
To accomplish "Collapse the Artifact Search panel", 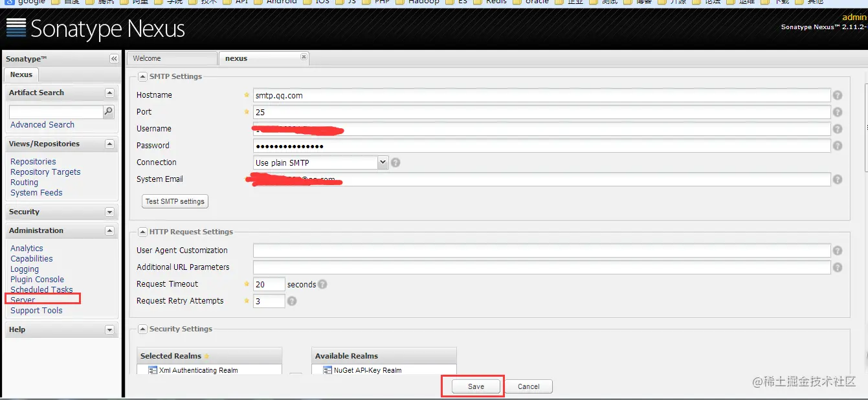I will pos(109,93).
